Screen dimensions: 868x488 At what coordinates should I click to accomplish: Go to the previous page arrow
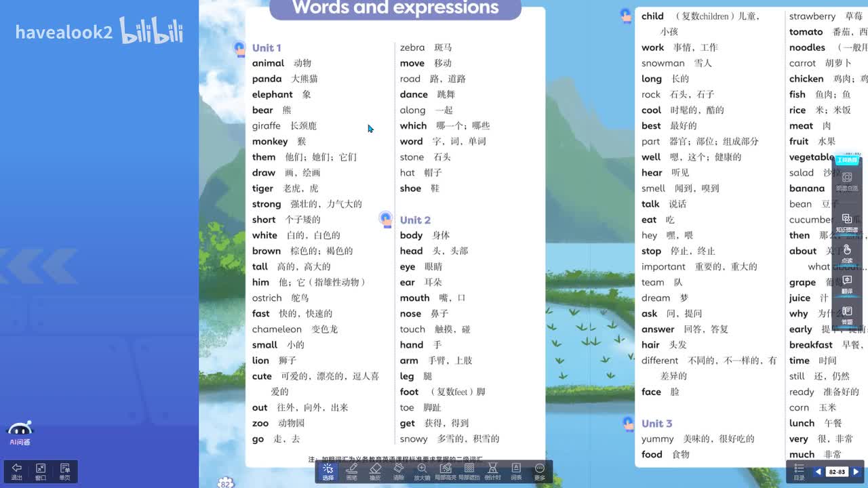coord(818,472)
